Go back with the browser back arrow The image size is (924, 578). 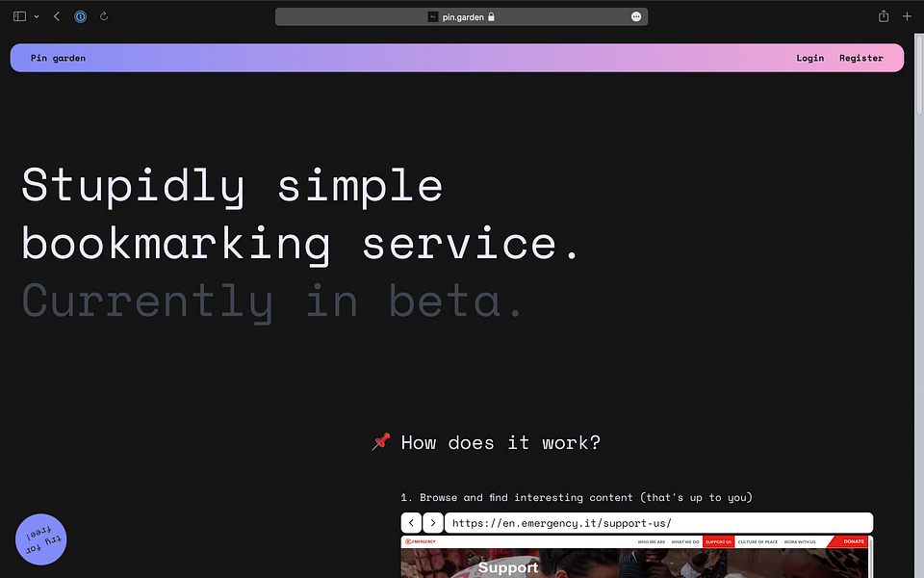click(x=57, y=16)
